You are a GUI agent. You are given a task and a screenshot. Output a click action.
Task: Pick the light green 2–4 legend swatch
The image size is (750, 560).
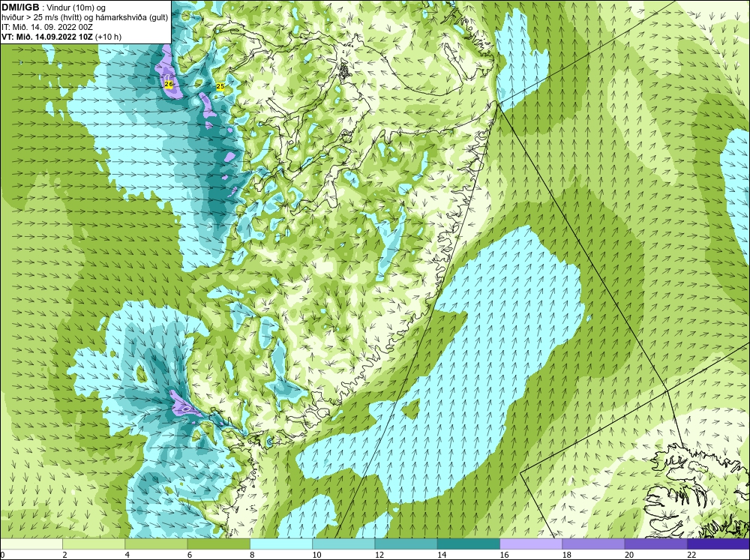pyautogui.click(x=94, y=544)
